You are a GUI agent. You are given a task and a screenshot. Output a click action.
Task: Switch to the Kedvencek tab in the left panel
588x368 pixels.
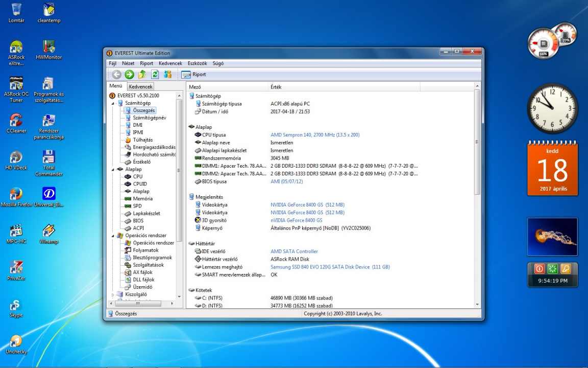pos(141,86)
